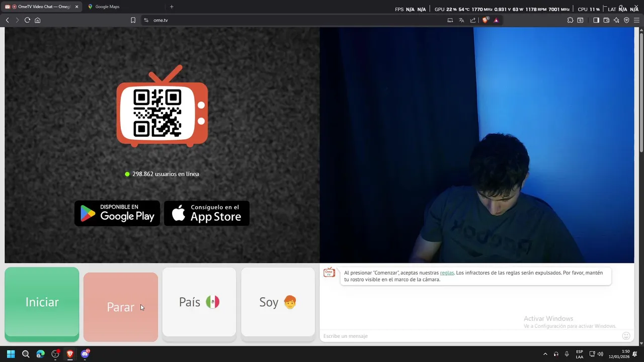Open the Google Play download badge
The height and width of the screenshot is (362, 644).
pyautogui.click(x=117, y=213)
